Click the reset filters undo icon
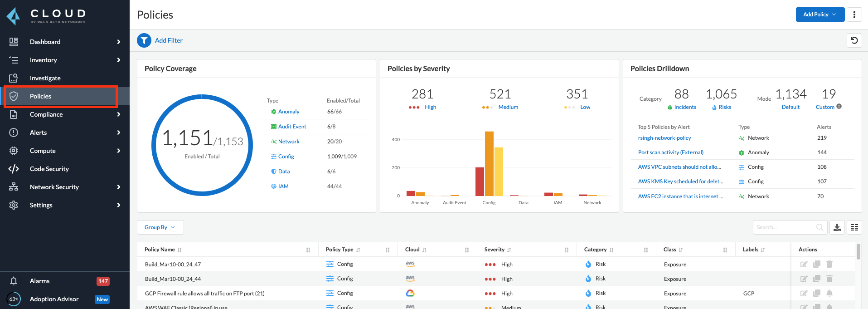 point(854,40)
